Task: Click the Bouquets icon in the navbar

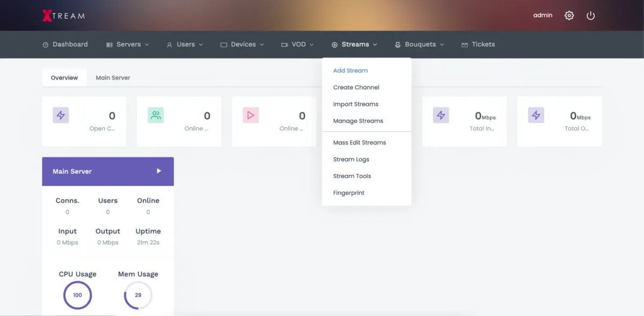Action: tap(397, 45)
